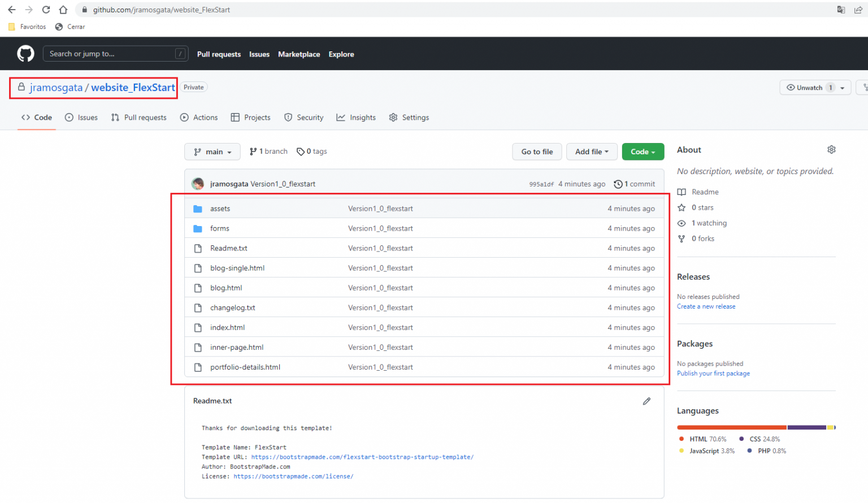Screen dimensions: 868x503
Task: Click the 0 stars link
Action: pyautogui.click(x=696, y=207)
